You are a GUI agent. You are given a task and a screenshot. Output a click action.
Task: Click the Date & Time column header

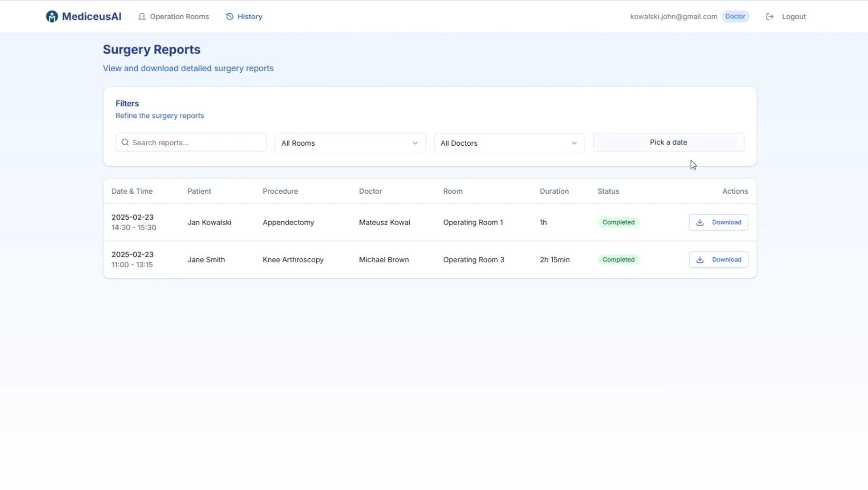132,191
